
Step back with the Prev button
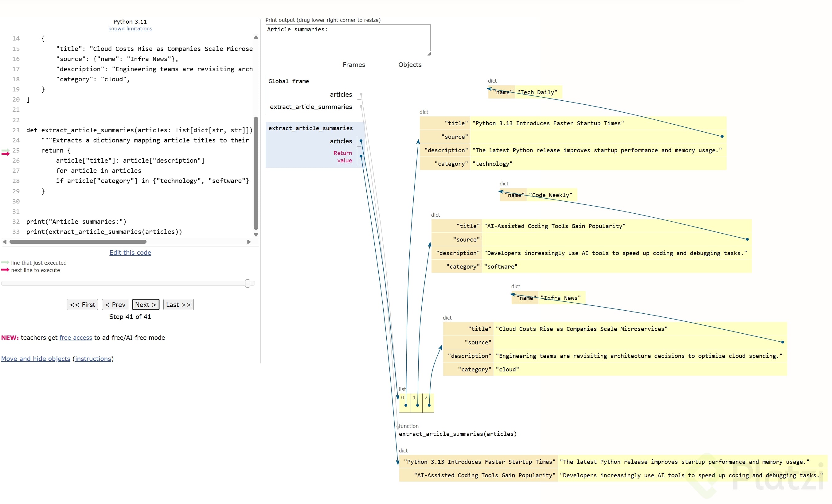tap(115, 304)
